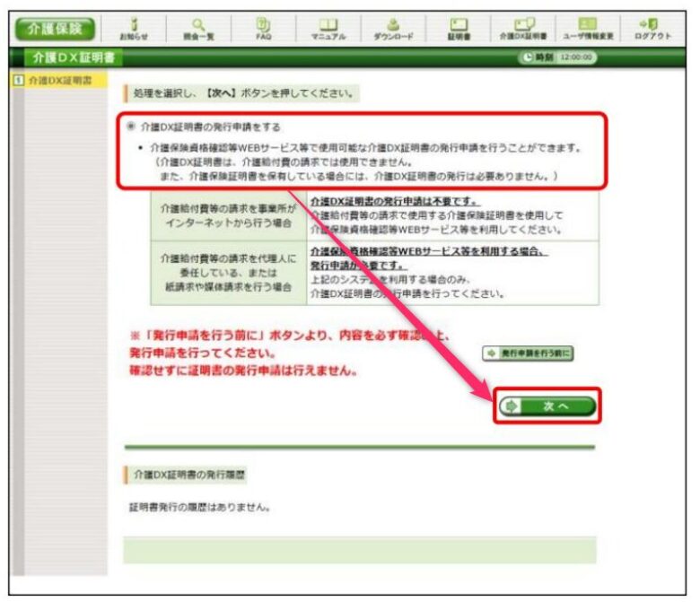Click underlined 介護DX証明書の発行申請は不要です text

click(394, 201)
